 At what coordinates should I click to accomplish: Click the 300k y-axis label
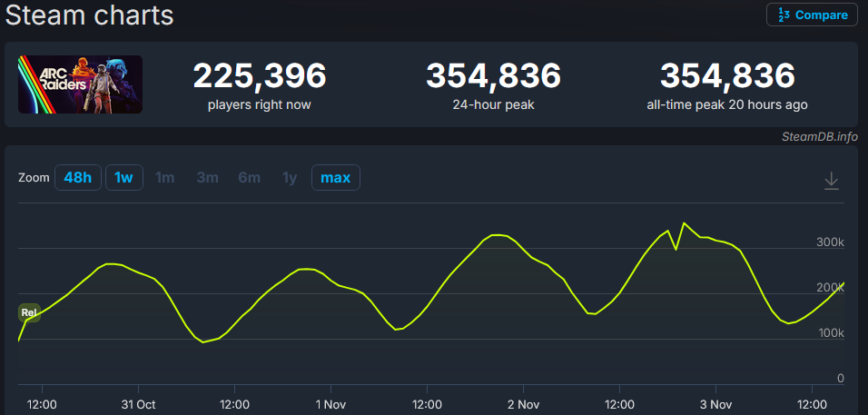(x=831, y=242)
